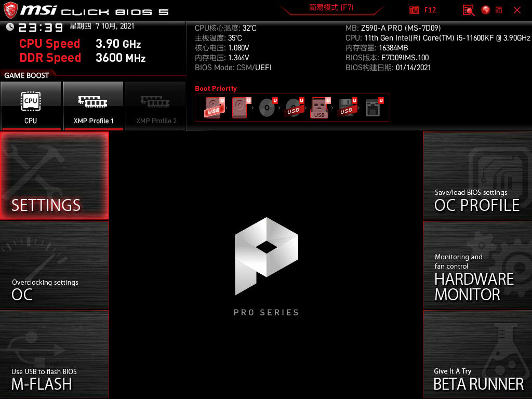Switch to 简易模式 (F7) easy mode
The width and height of the screenshot is (532, 399).
(331, 8)
